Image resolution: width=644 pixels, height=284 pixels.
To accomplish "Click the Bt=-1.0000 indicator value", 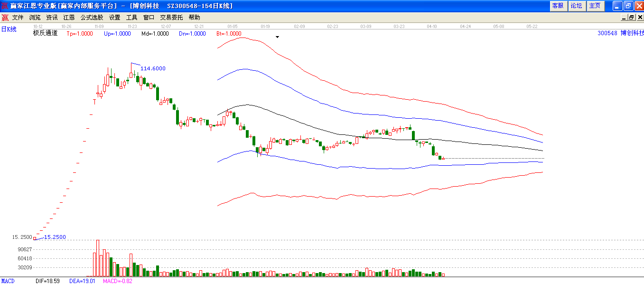I will 229,34.
